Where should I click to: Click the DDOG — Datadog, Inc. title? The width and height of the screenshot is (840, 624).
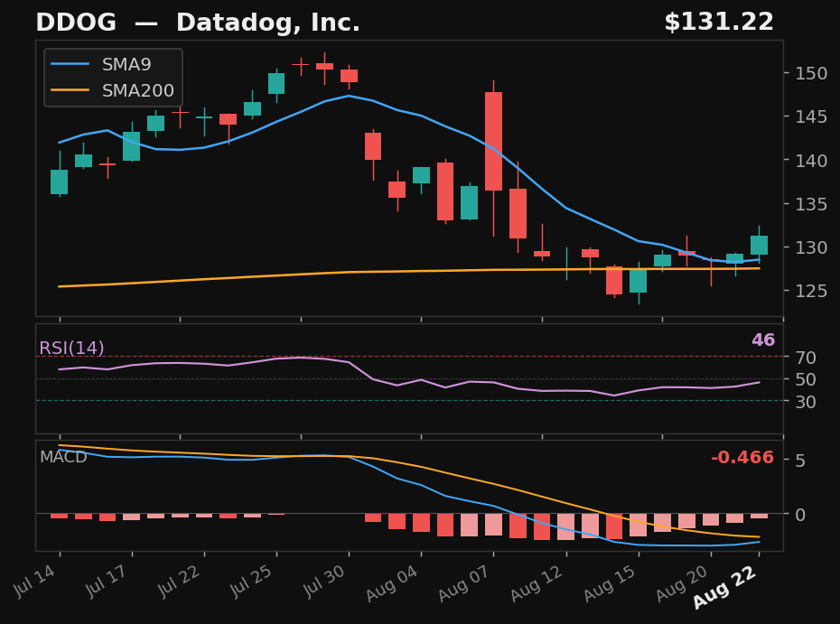click(x=198, y=23)
